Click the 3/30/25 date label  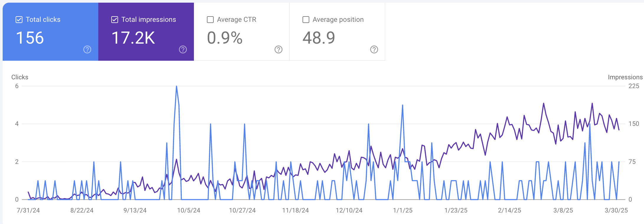(x=616, y=210)
